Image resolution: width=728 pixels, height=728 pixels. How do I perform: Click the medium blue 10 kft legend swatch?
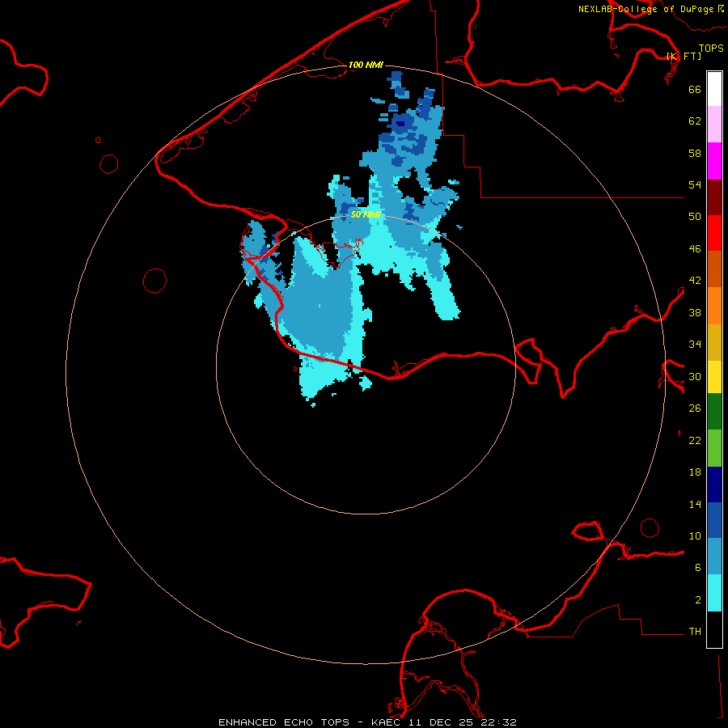pos(714,520)
